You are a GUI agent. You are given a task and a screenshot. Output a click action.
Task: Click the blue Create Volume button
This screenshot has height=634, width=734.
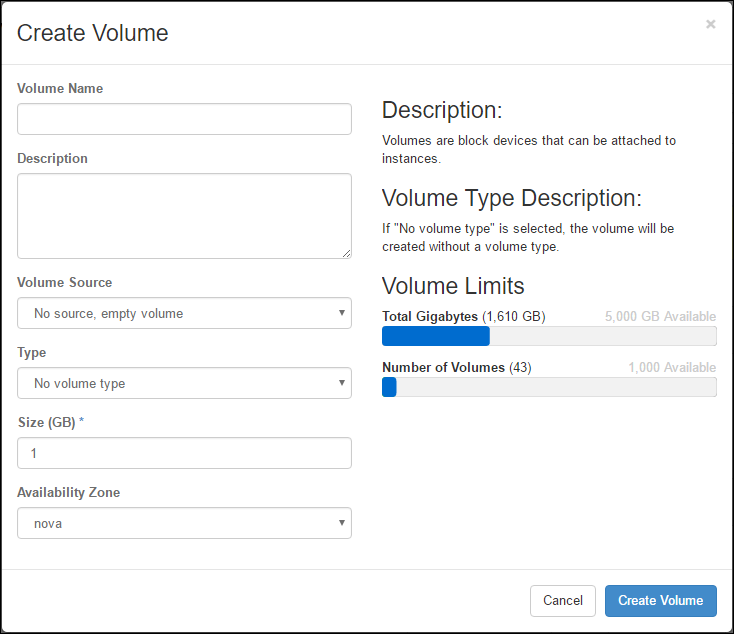[661, 601]
